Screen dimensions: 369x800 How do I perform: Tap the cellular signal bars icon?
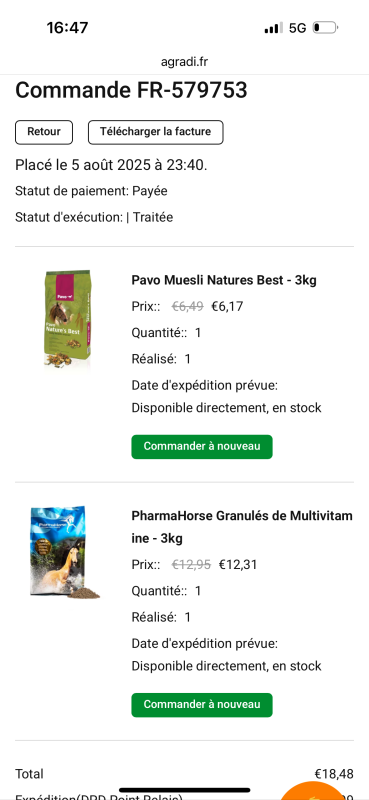tap(273, 28)
